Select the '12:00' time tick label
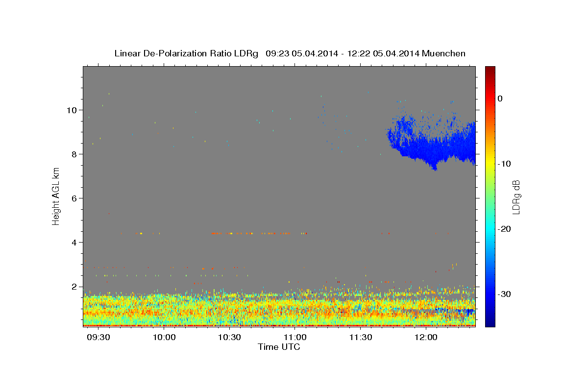The width and height of the screenshot is (588, 392). coord(426,338)
